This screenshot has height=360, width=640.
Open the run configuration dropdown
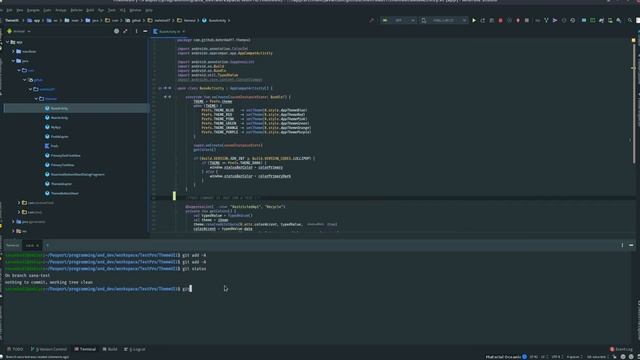[398, 20]
